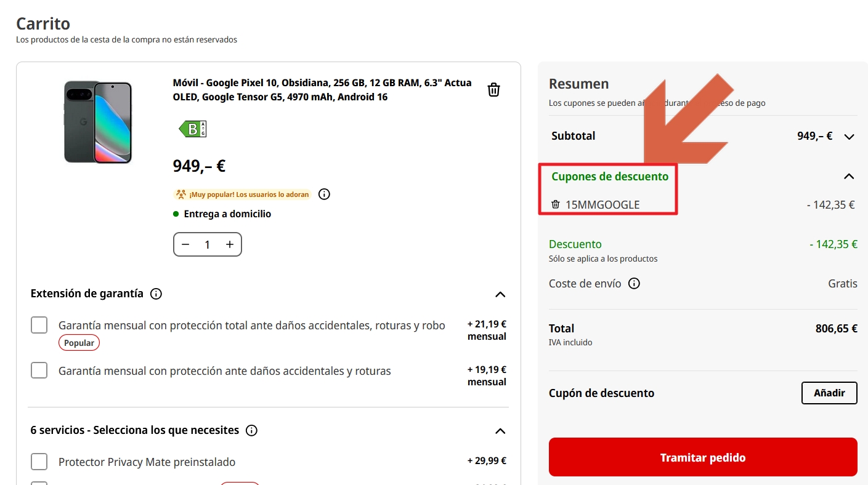Viewport: 868px width, 485px height.
Task: Collapse the 6 servicios section
Action: [500, 431]
